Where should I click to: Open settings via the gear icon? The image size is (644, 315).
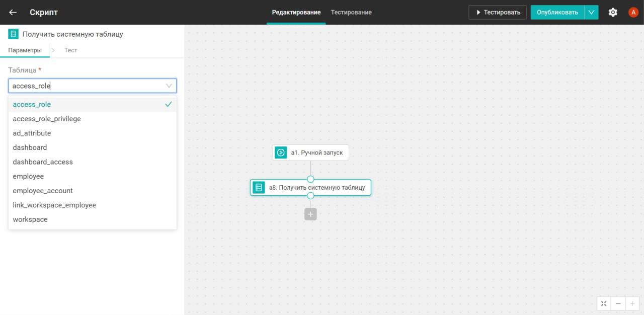[x=613, y=12]
